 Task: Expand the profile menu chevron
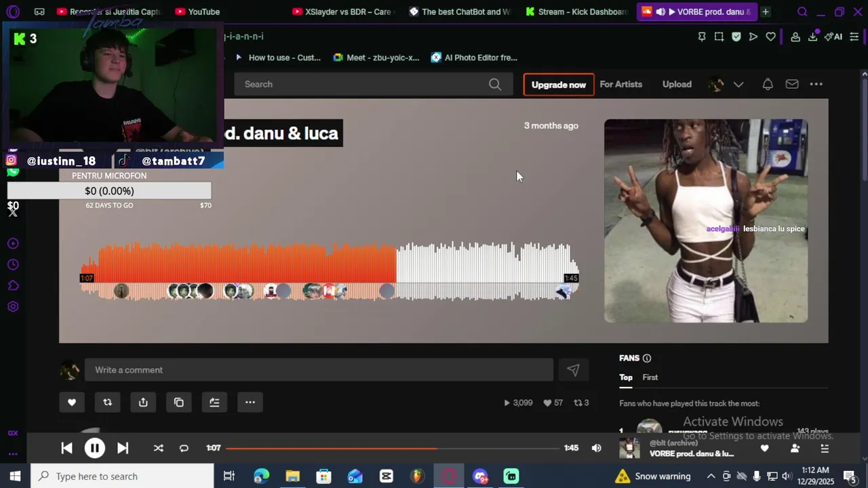738,84
